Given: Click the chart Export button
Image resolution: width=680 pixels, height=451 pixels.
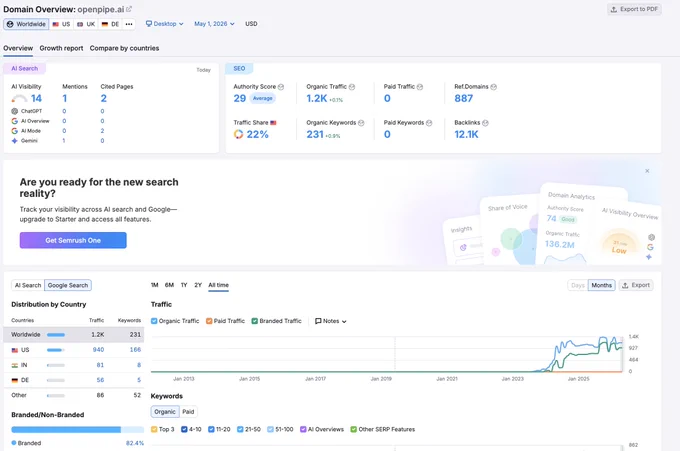Looking at the screenshot, I should [636, 285].
